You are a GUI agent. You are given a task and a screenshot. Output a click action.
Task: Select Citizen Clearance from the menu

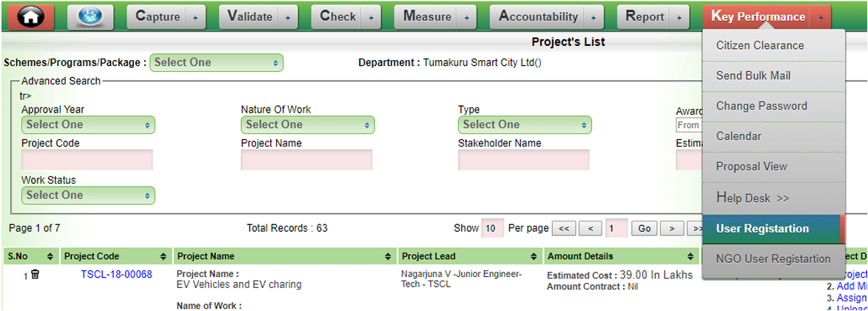(759, 45)
